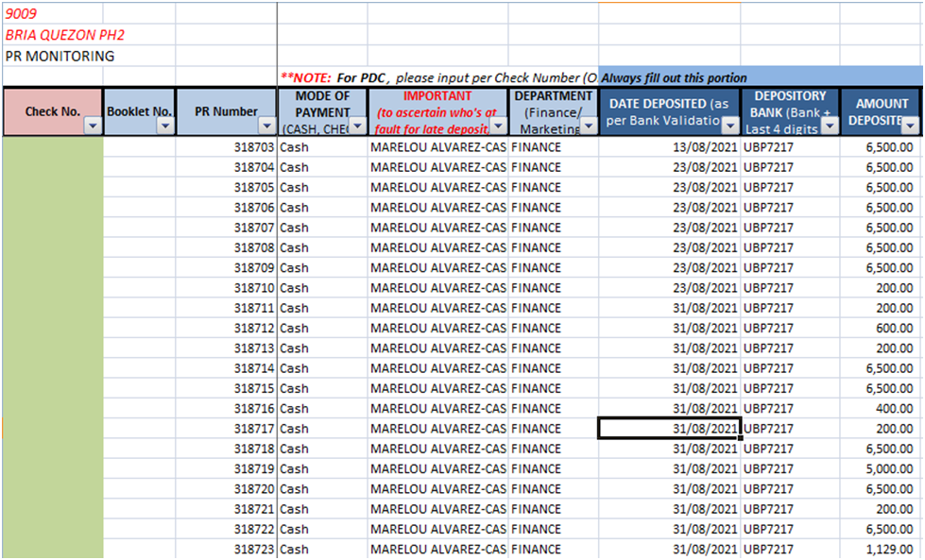The image size is (925, 560).
Task: Select FINANCE cell in row 318722
Action: [554, 530]
